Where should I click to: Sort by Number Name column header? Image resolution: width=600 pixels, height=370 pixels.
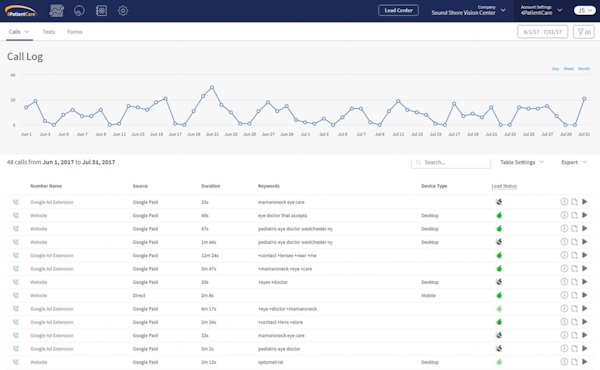tap(46, 186)
